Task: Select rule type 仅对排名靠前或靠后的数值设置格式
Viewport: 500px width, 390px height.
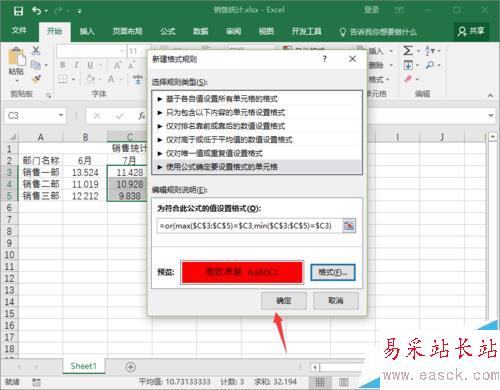Action: pos(257,126)
